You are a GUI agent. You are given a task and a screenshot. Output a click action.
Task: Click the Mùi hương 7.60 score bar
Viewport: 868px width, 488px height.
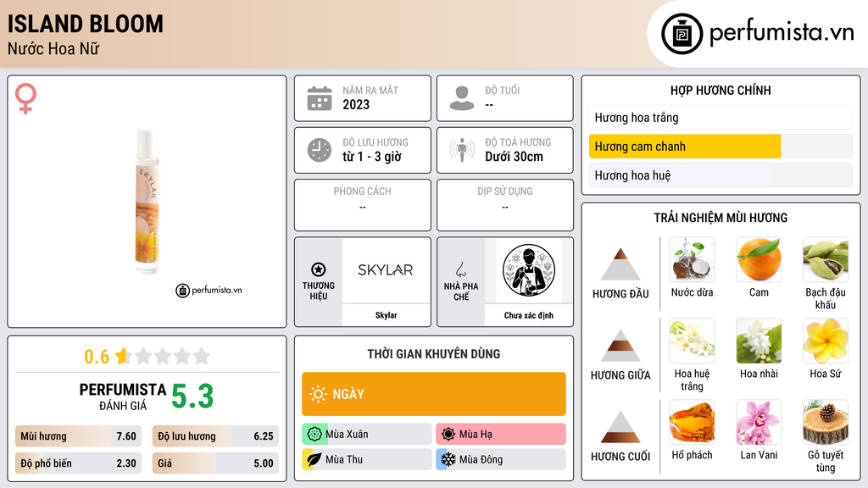[78, 436]
